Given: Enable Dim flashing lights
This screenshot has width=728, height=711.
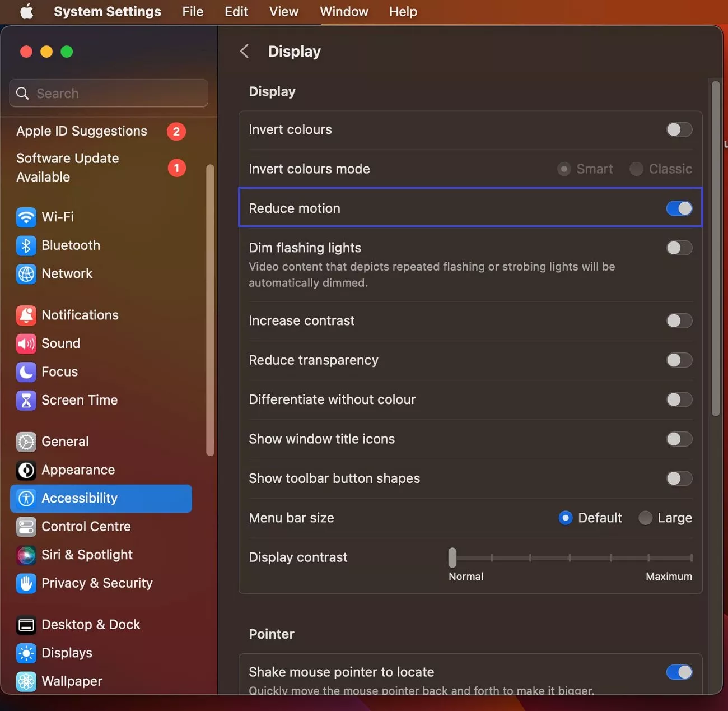Looking at the screenshot, I should point(679,248).
